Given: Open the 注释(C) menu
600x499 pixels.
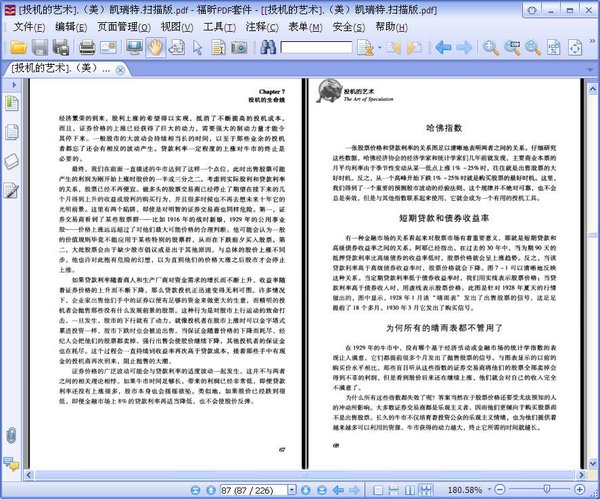Looking at the screenshot, I should [262, 27].
